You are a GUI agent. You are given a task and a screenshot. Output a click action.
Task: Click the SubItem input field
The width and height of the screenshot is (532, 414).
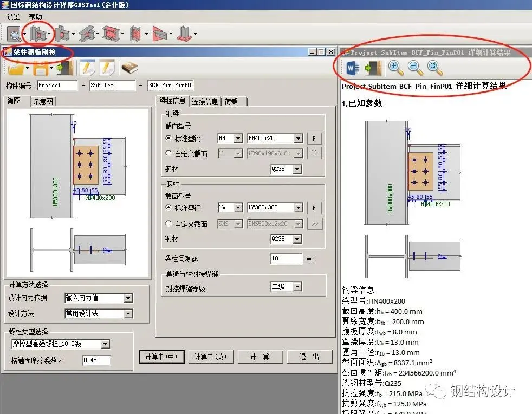pyautogui.click(x=112, y=86)
